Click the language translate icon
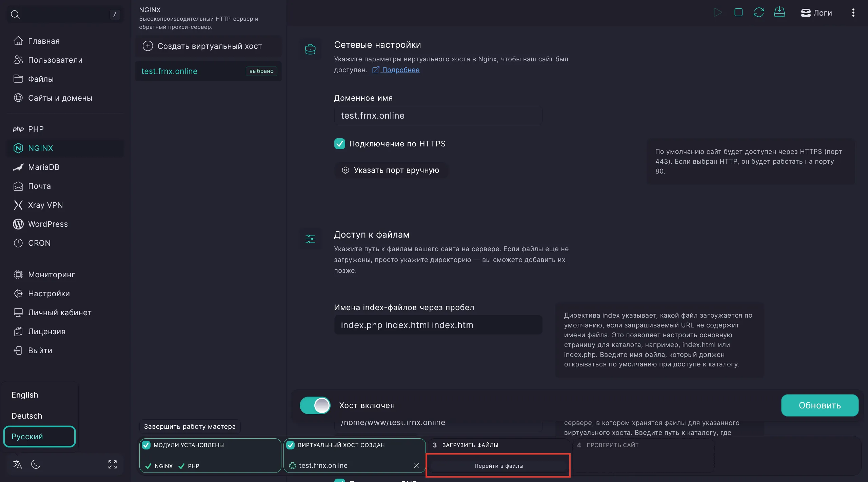The image size is (868, 482). coord(18,464)
